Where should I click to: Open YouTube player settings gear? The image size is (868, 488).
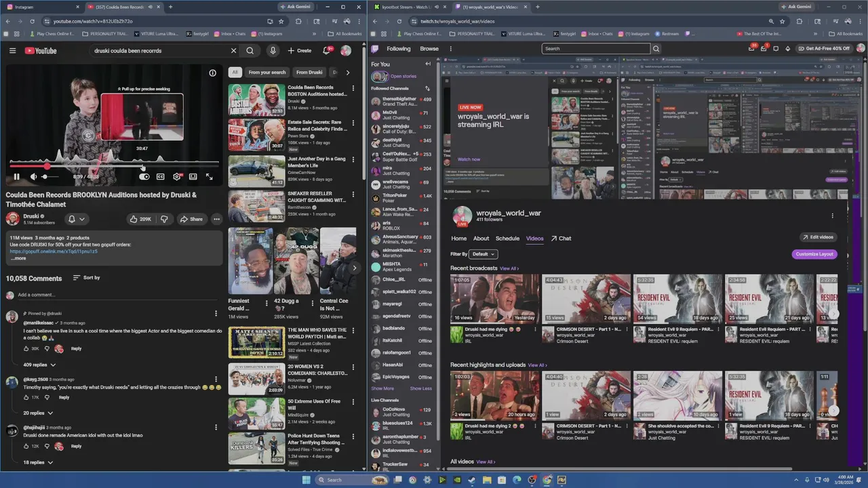[177, 177]
